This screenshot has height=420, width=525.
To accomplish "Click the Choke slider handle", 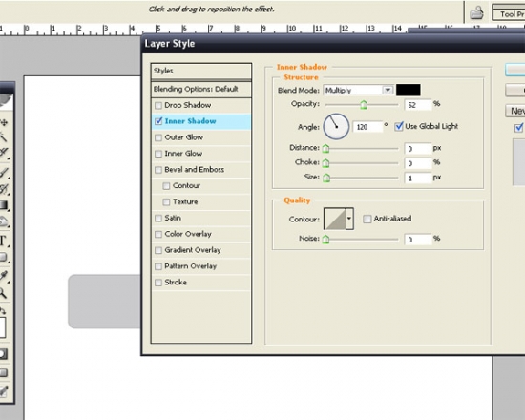I will [x=325, y=163].
